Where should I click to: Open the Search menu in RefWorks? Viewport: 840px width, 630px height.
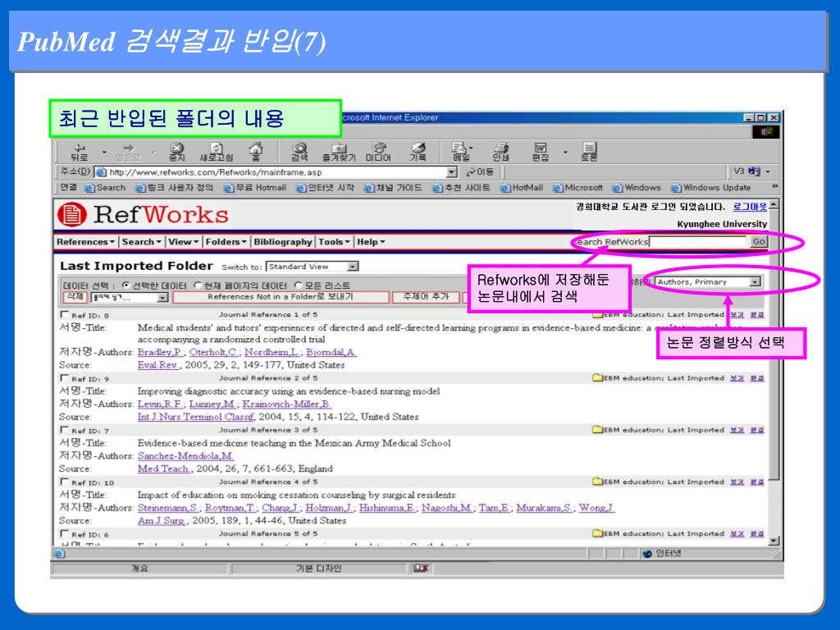pyautogui.click(x=141, y=242)
